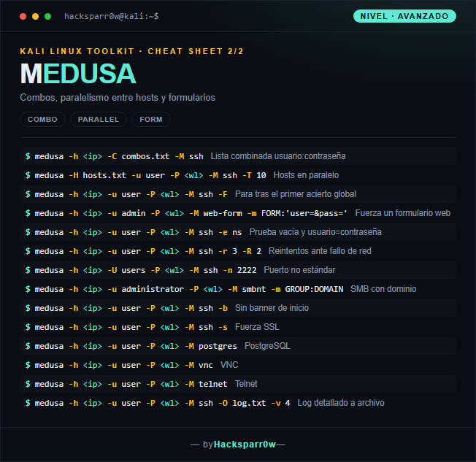
Task: Click the NIVEL · AVANZADO badge
Action: [x=404, y=16]
